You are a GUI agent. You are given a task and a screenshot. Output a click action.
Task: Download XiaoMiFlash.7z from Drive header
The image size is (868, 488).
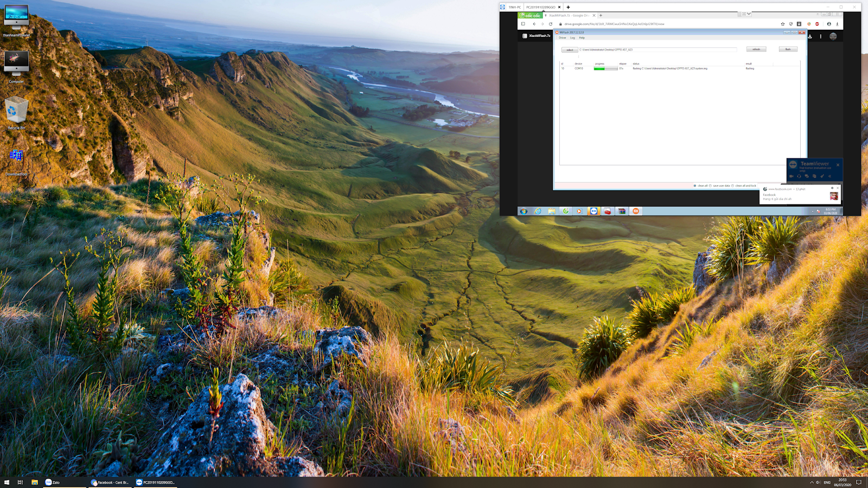[810, 36]
